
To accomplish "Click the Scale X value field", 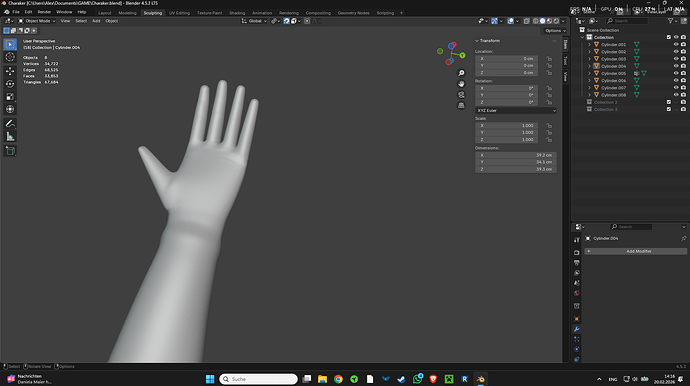I will [506, 125].
